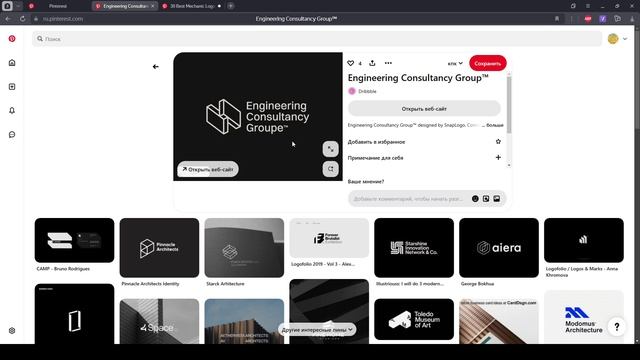Click 'Добавить в избранное' text
Image resolution: width=640 pixels, height=360 pixels.
(376, 142)
